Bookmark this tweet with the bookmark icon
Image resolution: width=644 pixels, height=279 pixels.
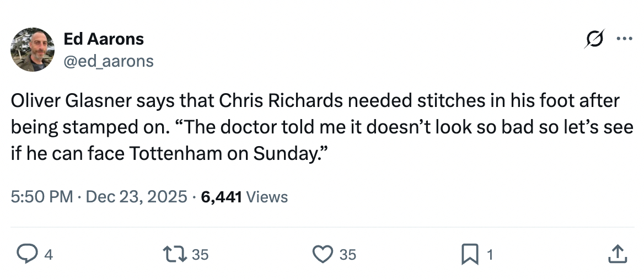click(470, 254)
